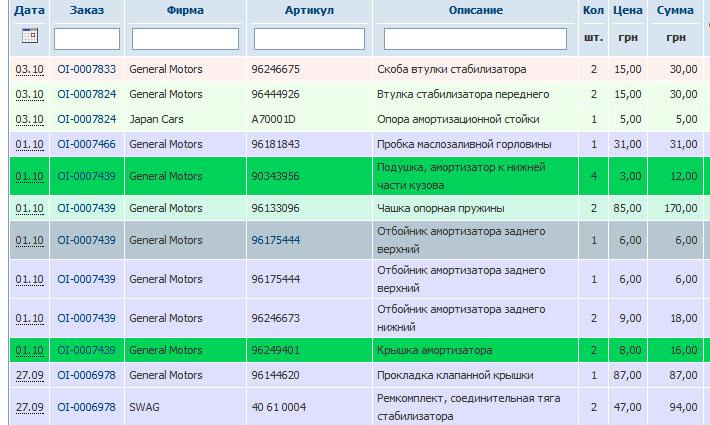Click the sum value 94,00

pos(683,407)
